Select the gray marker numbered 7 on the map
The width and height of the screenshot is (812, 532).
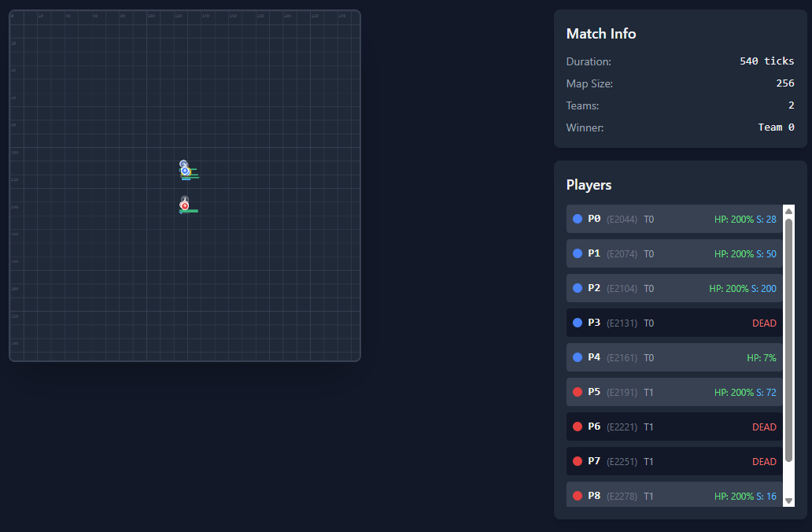point(185,198)
